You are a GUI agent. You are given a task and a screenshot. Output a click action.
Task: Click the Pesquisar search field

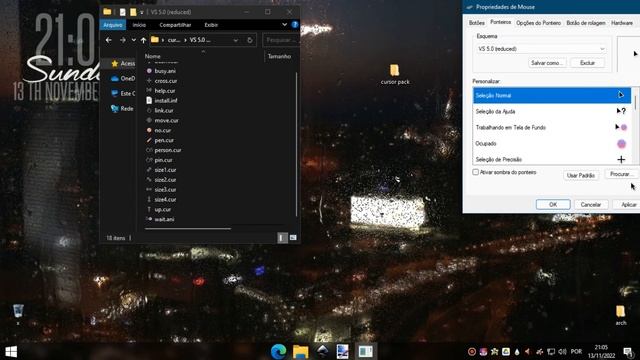[x=281, y=40]
